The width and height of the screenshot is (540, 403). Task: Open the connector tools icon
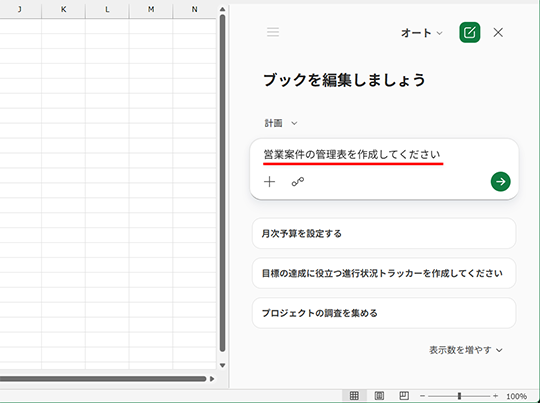click(x=298, y=182)
